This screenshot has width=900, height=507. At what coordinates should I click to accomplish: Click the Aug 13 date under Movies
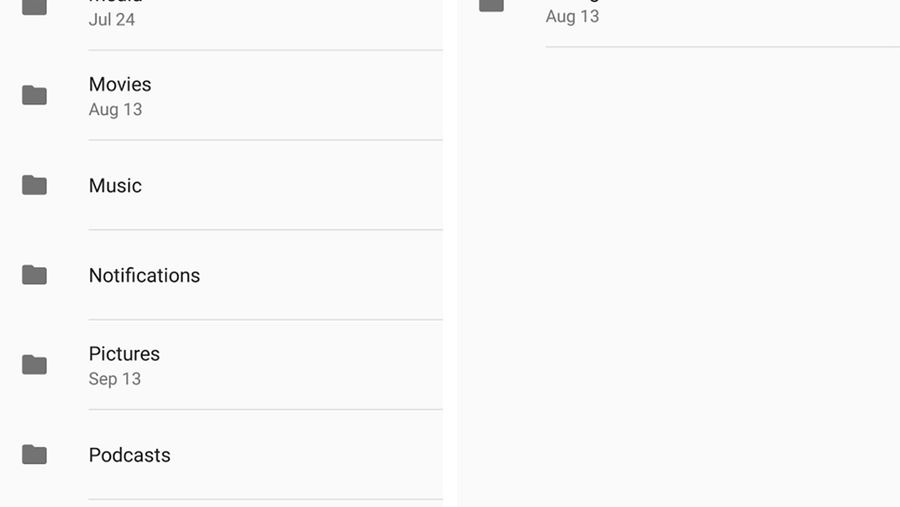(x=115, y=110)
